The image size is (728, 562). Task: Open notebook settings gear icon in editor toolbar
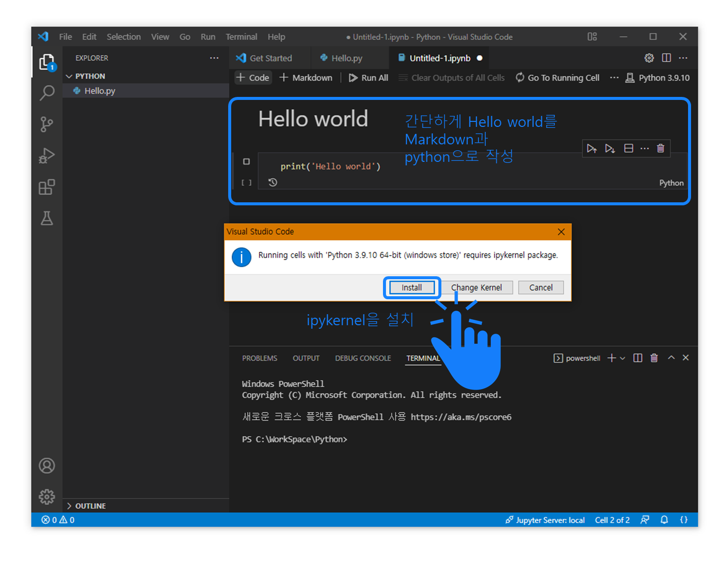(649, 58)
